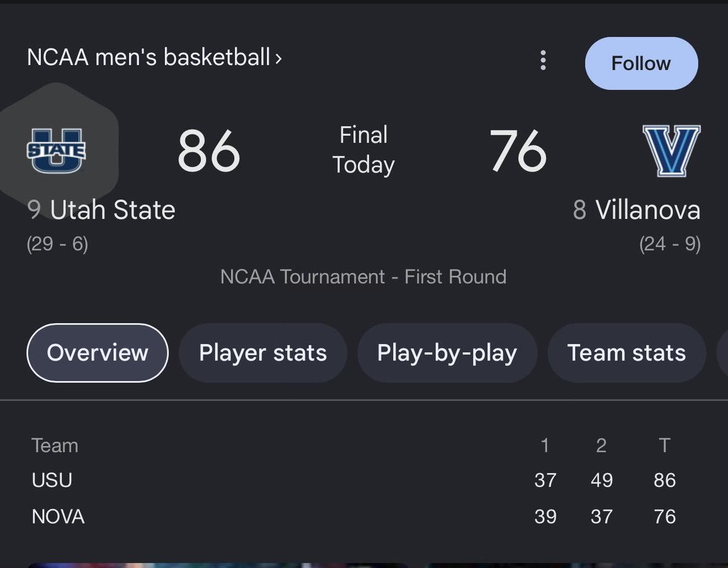Click the Final Today game status
The image size is (728, 568).
363,150
